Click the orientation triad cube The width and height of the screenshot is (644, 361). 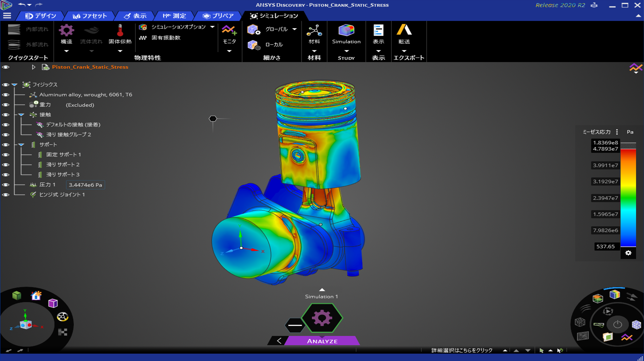[26, 325]
